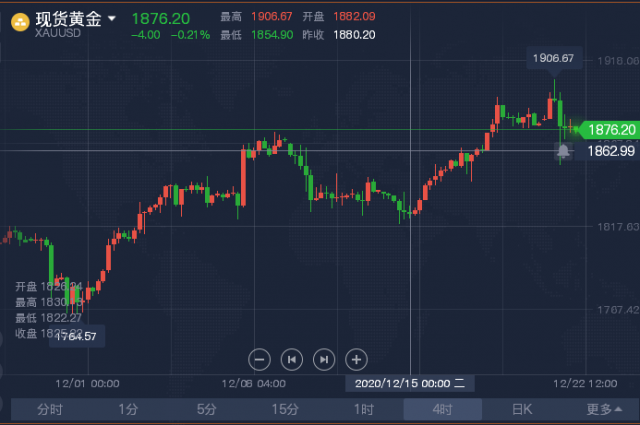This screenshot has width=640, height=425.
Task: Click the 1906.67 high price marker
Action: [x=553, y=58]
